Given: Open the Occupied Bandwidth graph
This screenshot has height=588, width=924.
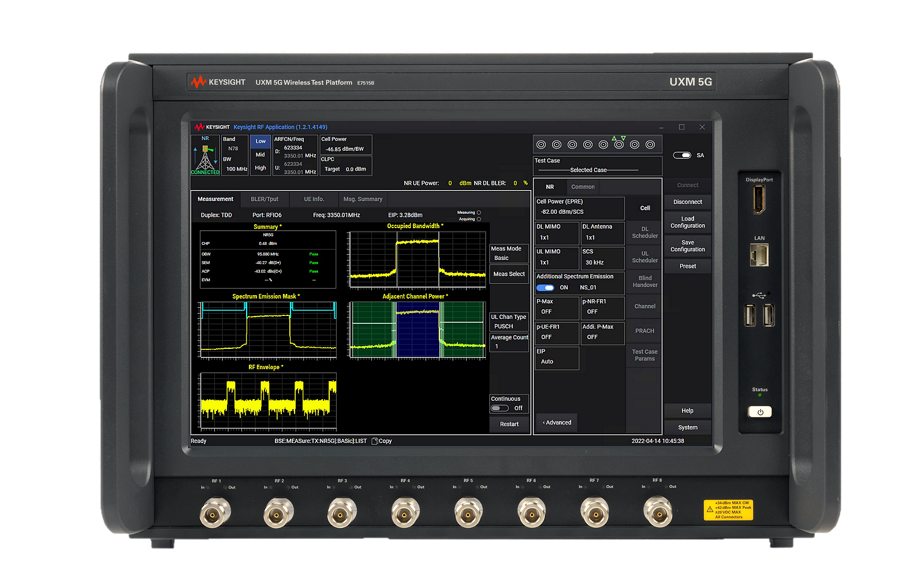Looking at the screenshot, I should click(416, 259).
